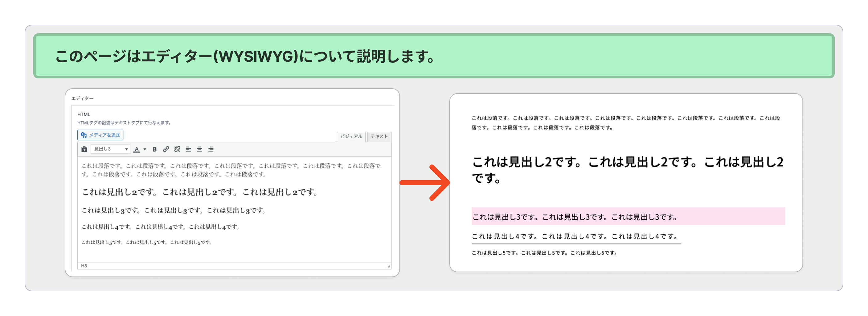Apply text color with underlined A icon
Image resolution: width=868 pixels, height=316 pixels.
[137, 149]
